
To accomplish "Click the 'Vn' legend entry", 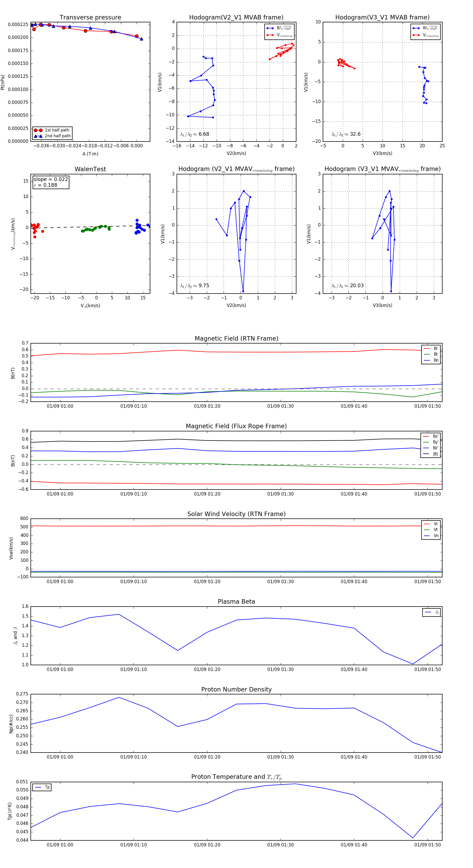I will coord(431,536).
